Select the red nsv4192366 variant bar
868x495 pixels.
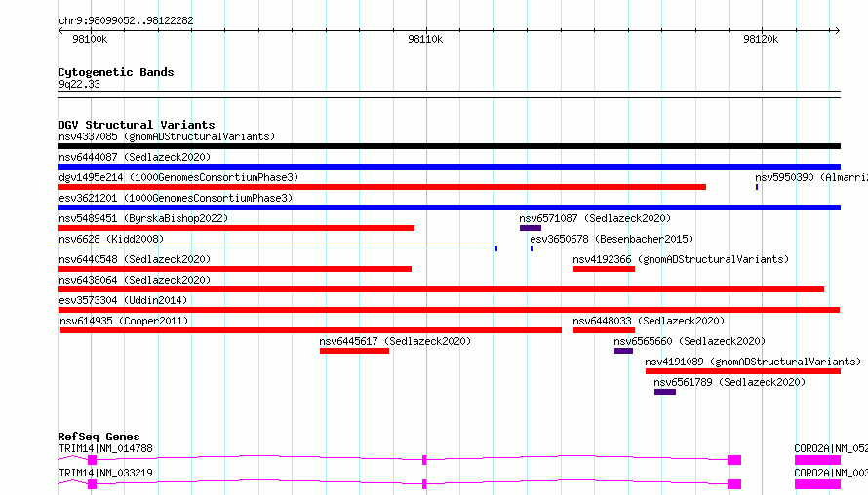pyautogui.click(x=604, y=269)
